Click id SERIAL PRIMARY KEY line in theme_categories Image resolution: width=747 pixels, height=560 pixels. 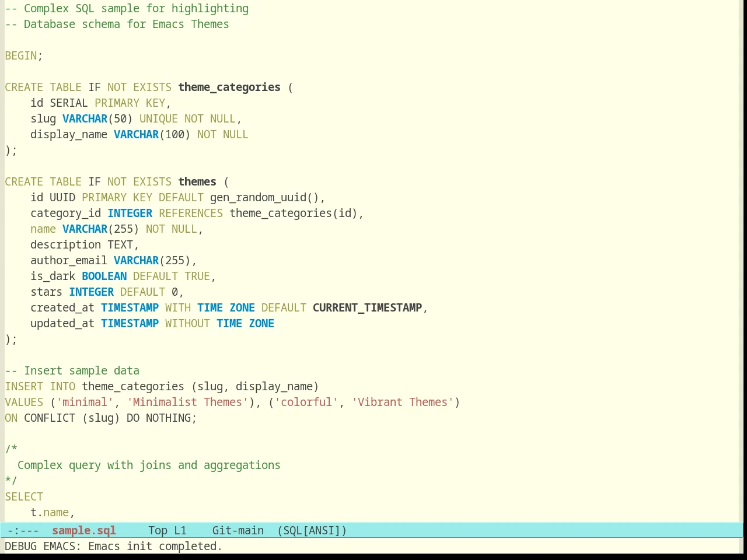tap(100, 103)
